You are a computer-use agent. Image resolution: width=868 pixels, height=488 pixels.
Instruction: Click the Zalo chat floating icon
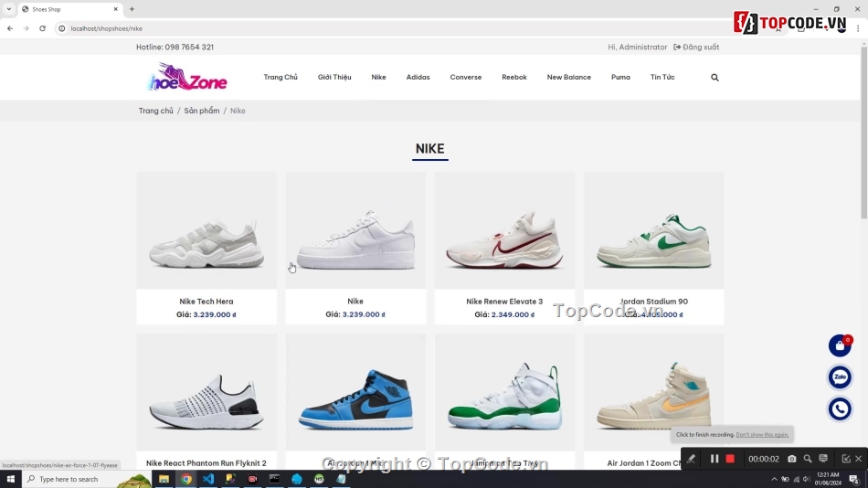840,377
